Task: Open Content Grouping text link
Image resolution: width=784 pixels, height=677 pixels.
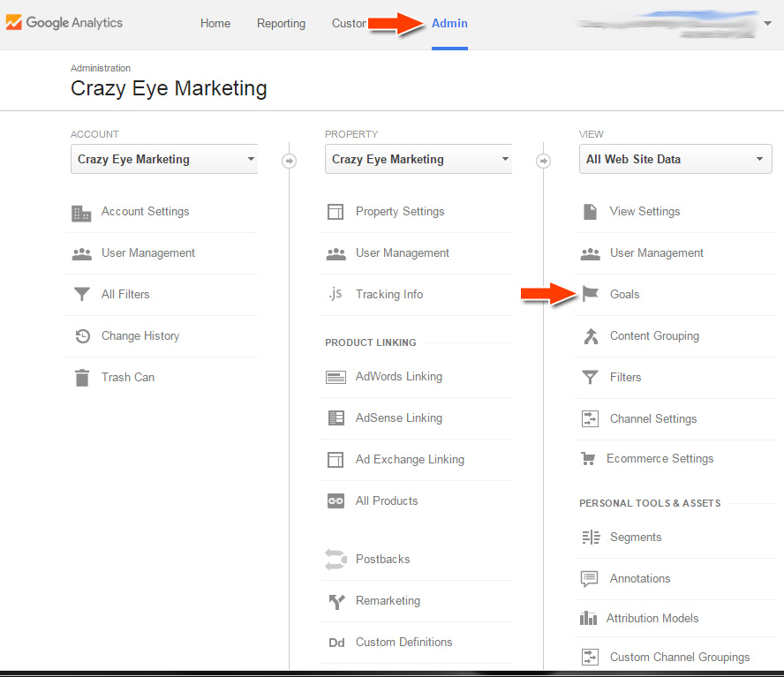Action: (x=654, y=336)
